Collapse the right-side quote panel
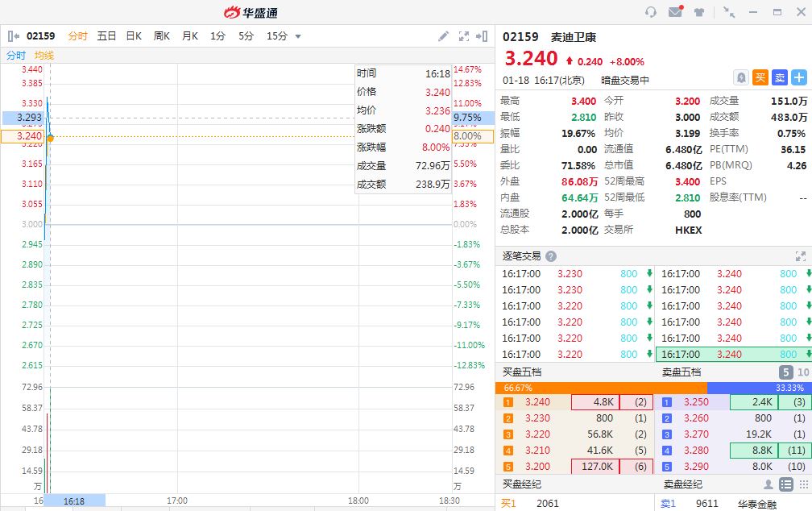Image resolution: width=812 pixels, height=511 pixels. coord(482,36)
